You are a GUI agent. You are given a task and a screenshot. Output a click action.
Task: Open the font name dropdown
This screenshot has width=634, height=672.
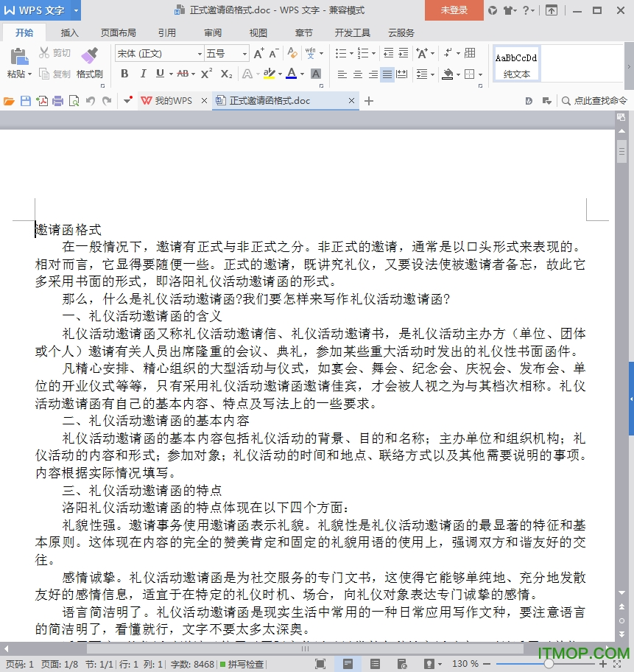(x=200, y=54)
